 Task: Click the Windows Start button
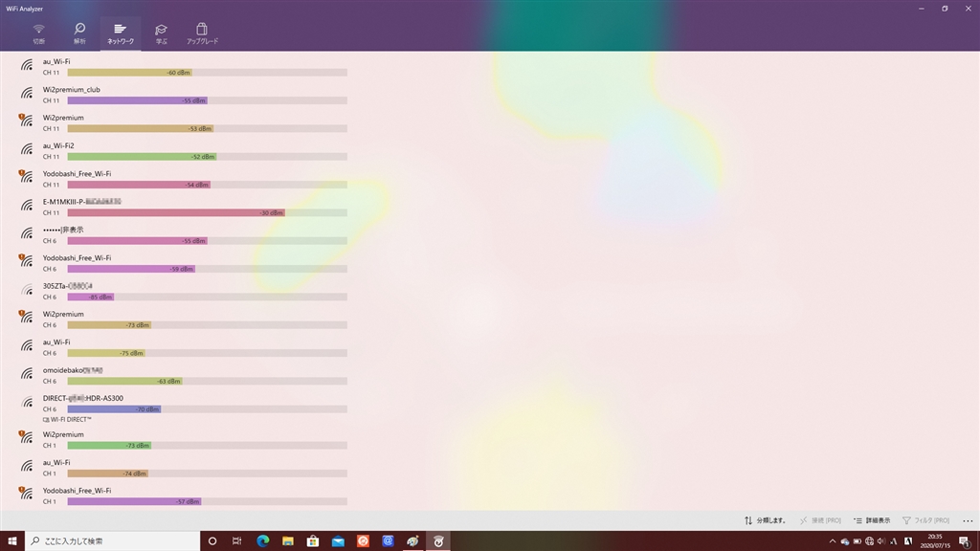(x=11, y=541)
